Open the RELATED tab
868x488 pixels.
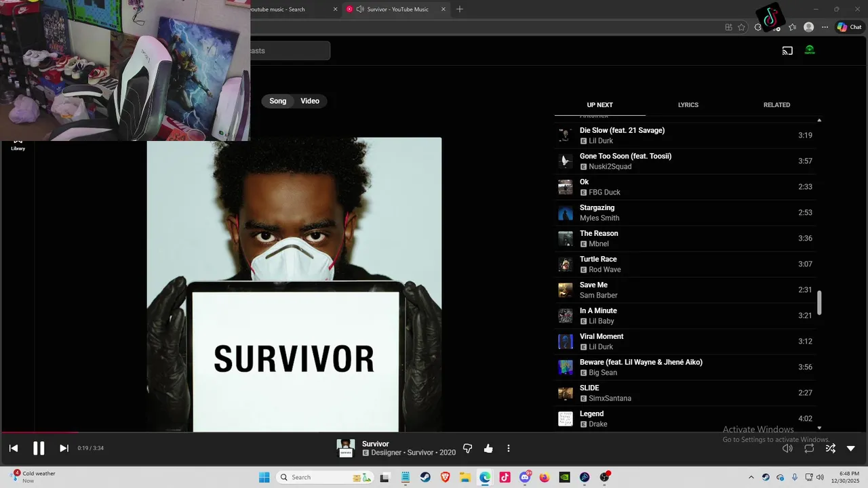776,105
